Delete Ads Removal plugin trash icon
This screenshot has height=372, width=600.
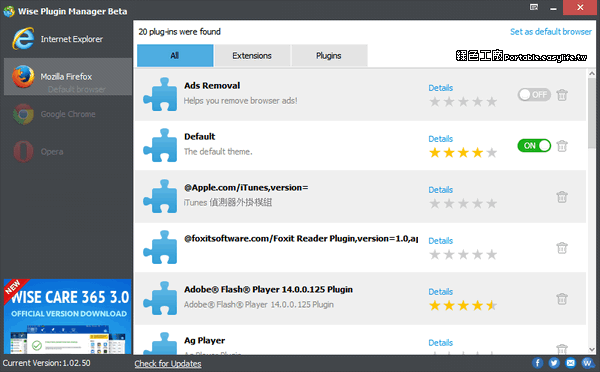point(562,95)
